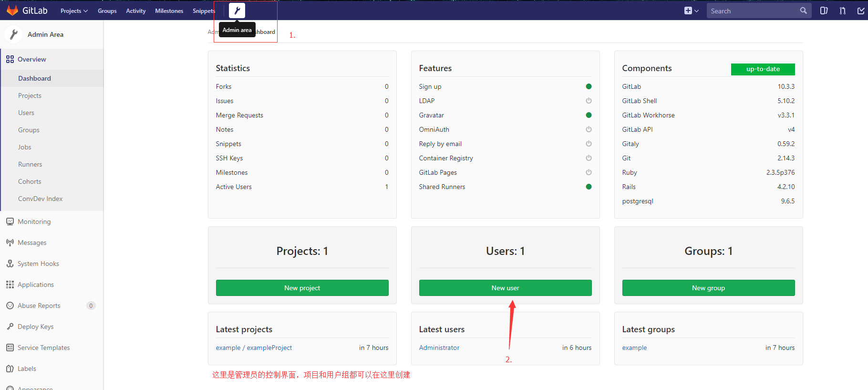Select Projects under Overview in sidebar

pos(52,95)
